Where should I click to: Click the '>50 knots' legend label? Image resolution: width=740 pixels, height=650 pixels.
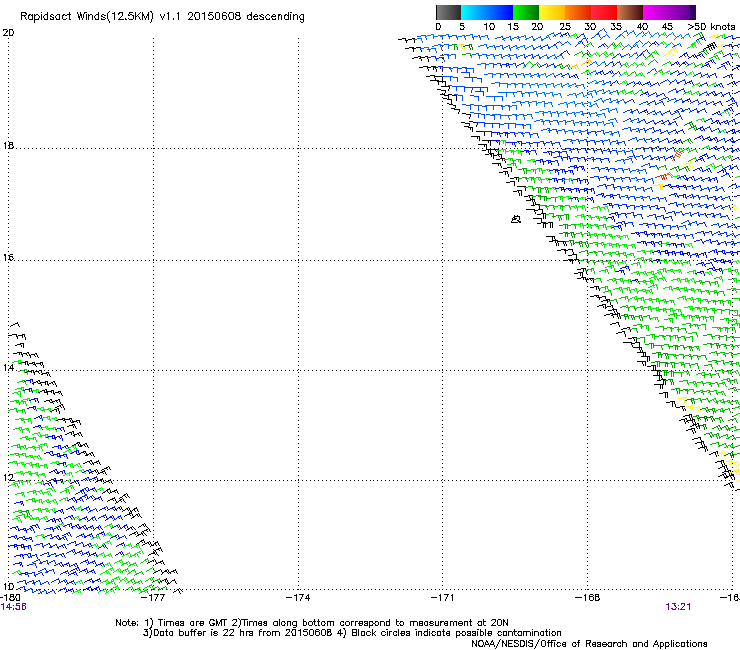coord(711,27)
